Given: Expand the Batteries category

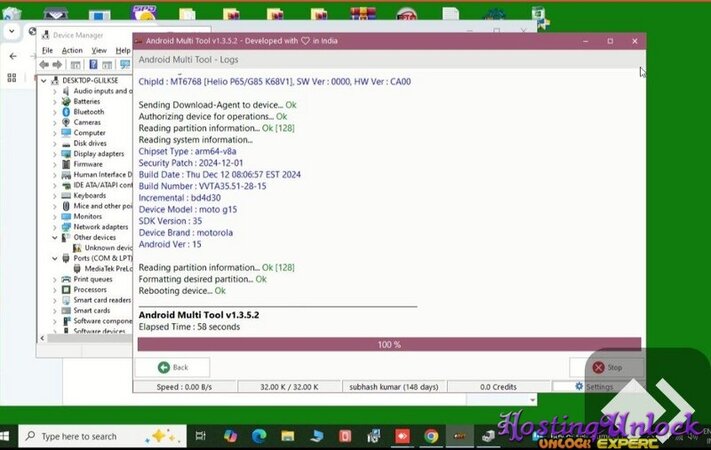Looking at the screenshot, I should pos(57,101).
